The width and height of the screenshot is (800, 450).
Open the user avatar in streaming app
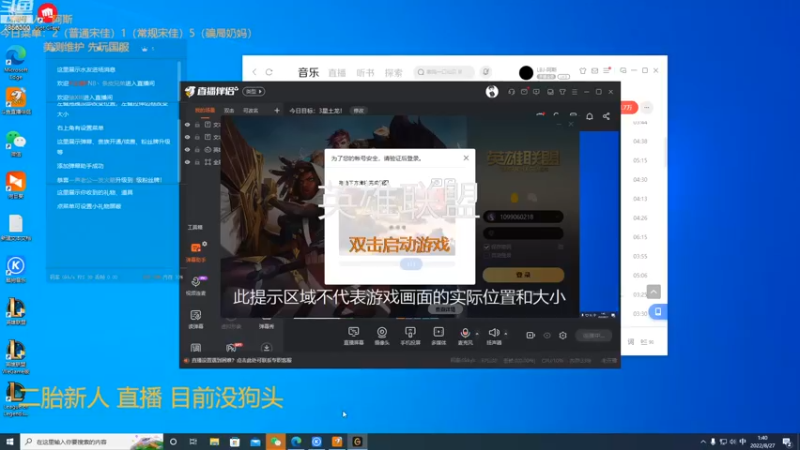tap(492, 91)
